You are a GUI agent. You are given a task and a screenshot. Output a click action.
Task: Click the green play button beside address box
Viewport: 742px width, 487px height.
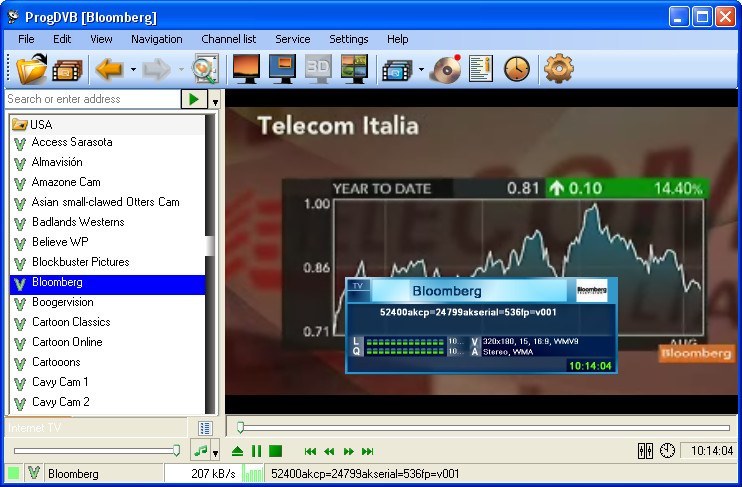[x=194, y=99]
